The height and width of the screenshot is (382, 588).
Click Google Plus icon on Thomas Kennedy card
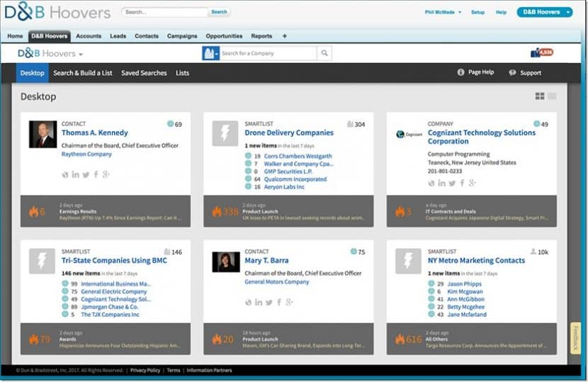pos(106,174)
